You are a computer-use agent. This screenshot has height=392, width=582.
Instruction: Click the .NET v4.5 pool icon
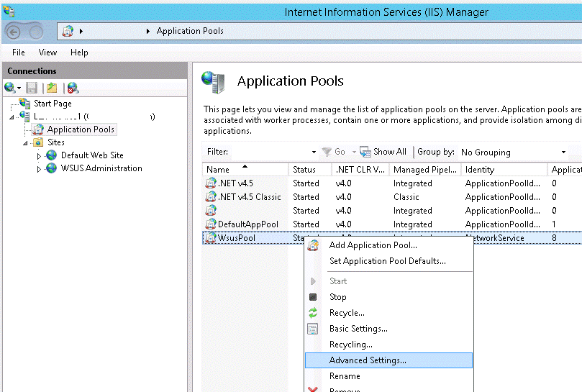(211, 183)
